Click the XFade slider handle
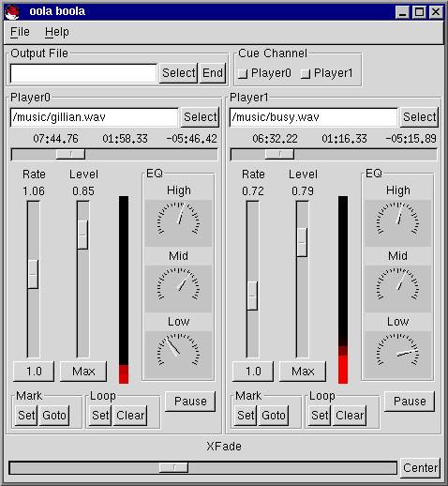The image size is (448, 486). pyautogui.click(x=173, y=468)
